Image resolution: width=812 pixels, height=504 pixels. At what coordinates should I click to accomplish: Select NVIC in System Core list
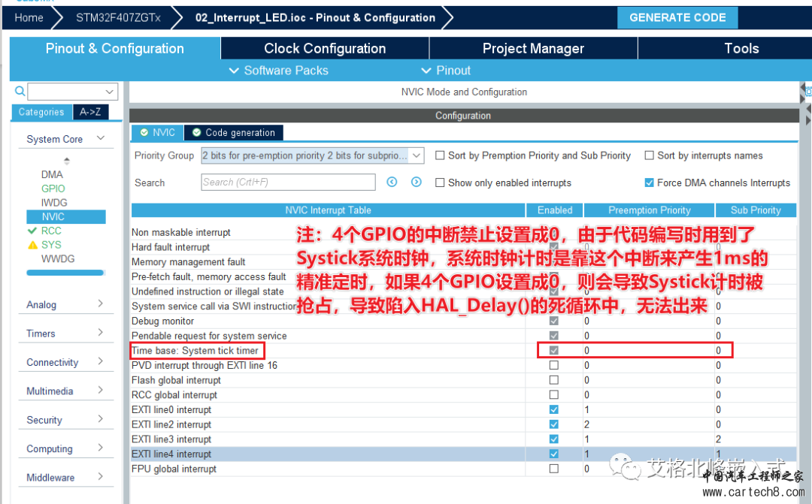pyautogui.click(x=65, y=217)
